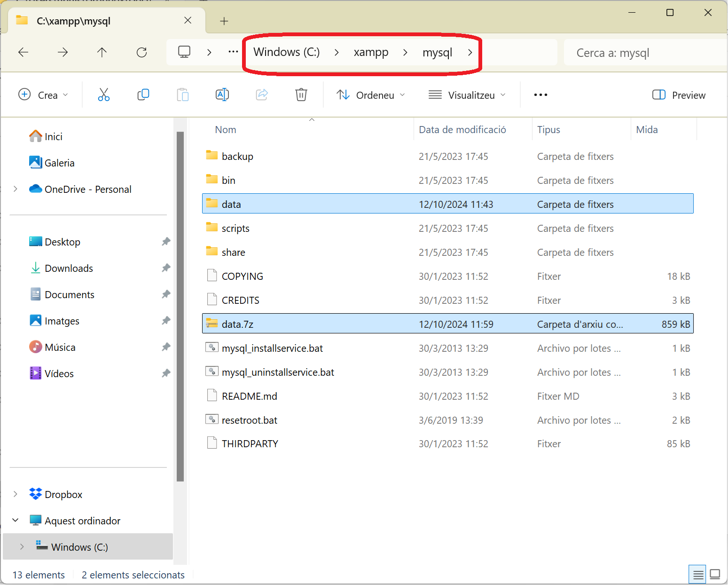Viewport: 728px width, 585px height.
Task: Click the Cerca a: mysql search box
Action: (x=644, y=53)
